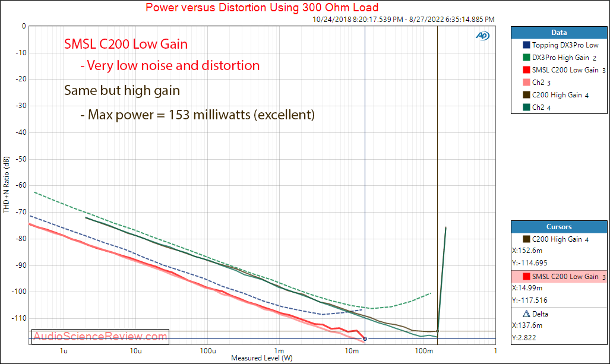This screenshot has height=364, width=610.
Task: Click the '100m' horizontal axis tick
Action: pos(423,351)
